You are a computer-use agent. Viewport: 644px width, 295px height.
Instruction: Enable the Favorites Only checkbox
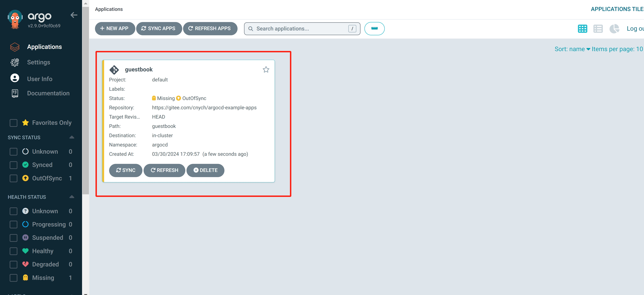(13, 123)
